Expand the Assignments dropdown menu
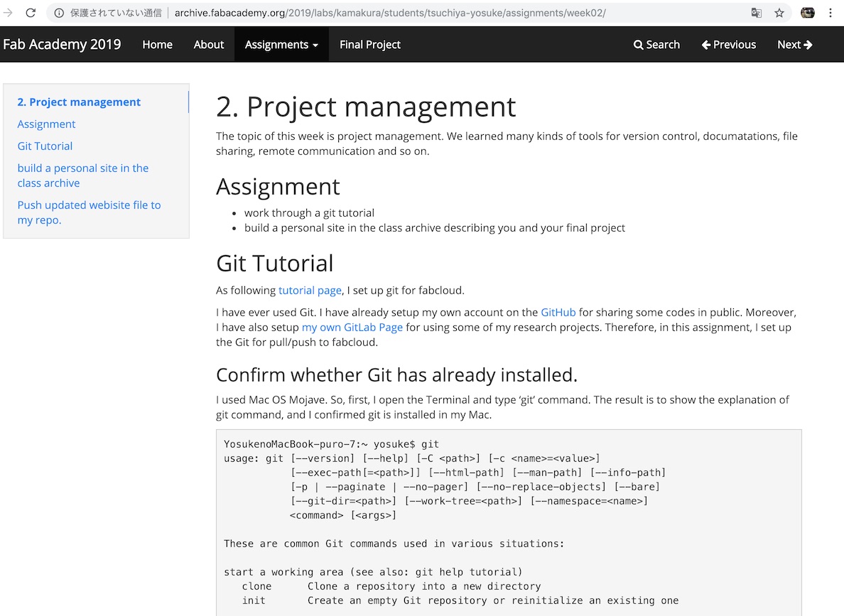The height and width of the screenshot is (616, 844). 281,44
